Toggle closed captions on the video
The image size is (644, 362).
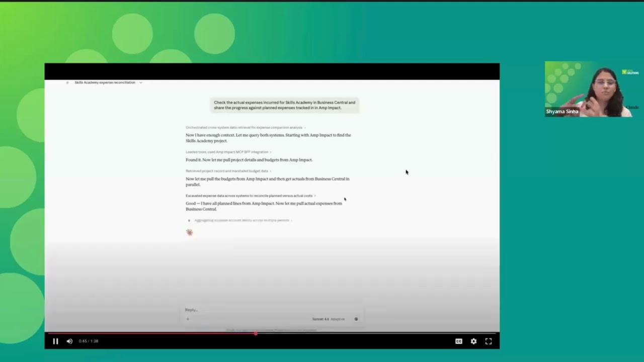459,341
